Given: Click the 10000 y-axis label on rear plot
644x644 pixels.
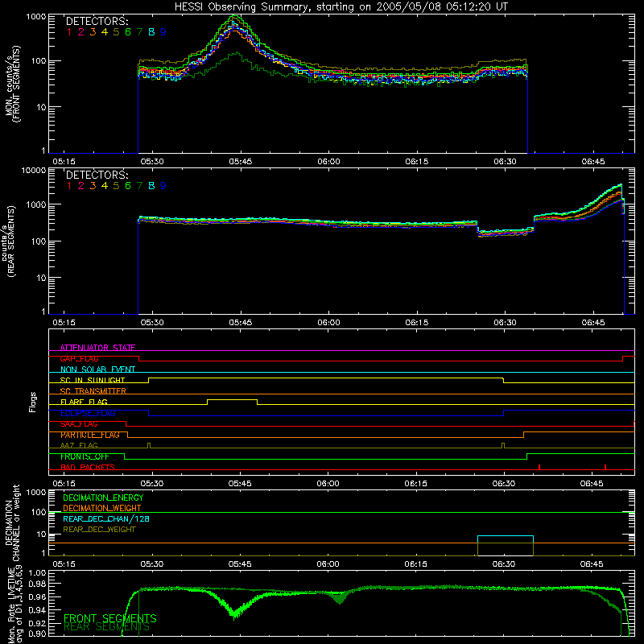Looking at the screenshot, I should tap(34, 170).
